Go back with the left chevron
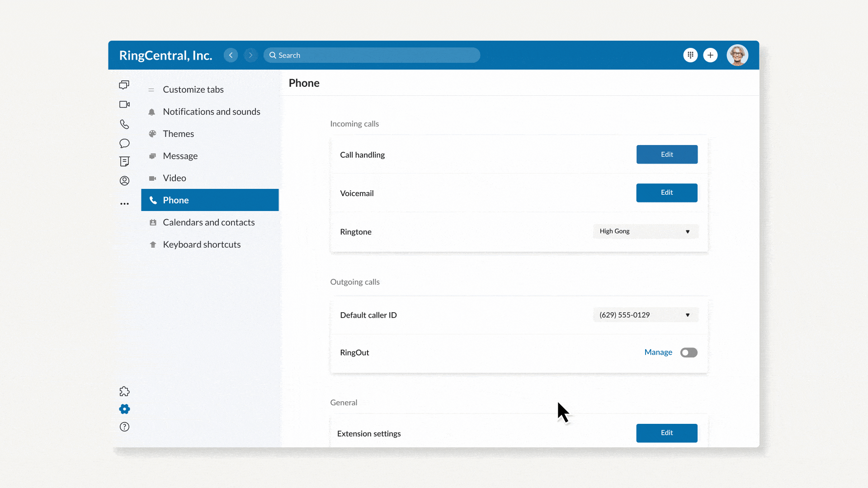Screen dimensions: 868x488 click(x=231, y=55)
